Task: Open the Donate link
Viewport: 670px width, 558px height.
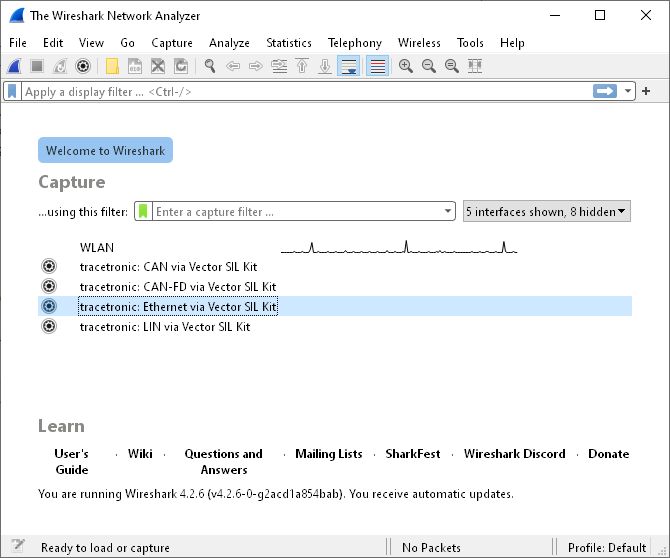Action: 608,454
